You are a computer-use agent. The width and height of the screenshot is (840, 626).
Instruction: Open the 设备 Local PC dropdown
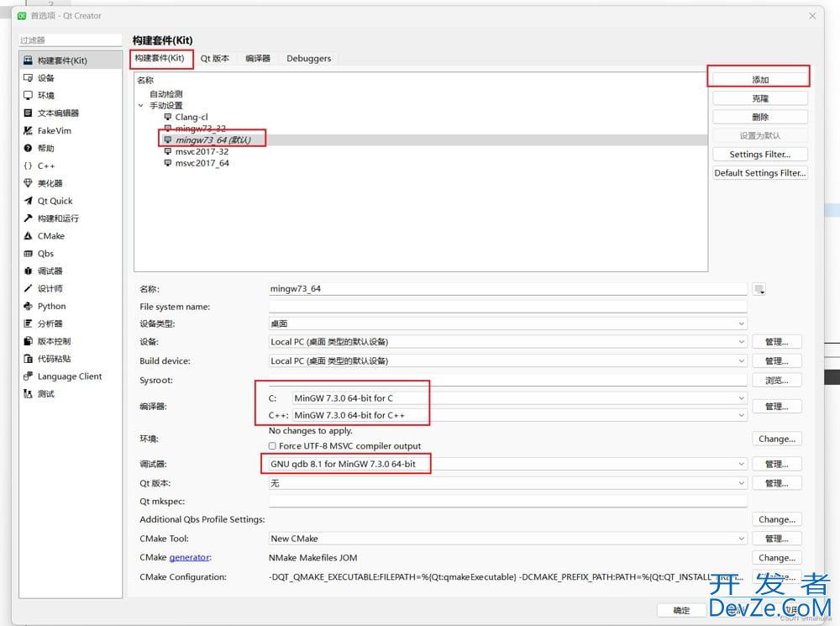pyautogui.click(x=507, y=342)
